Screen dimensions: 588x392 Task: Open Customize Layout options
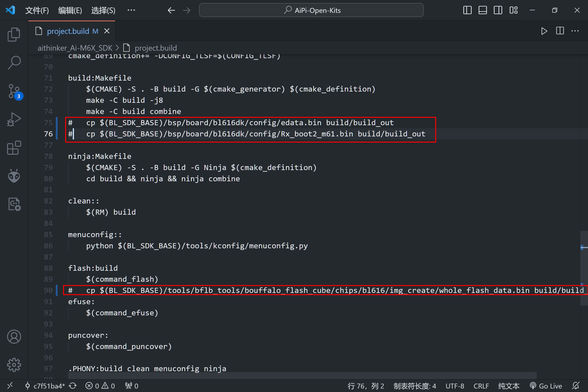point(513,10)
